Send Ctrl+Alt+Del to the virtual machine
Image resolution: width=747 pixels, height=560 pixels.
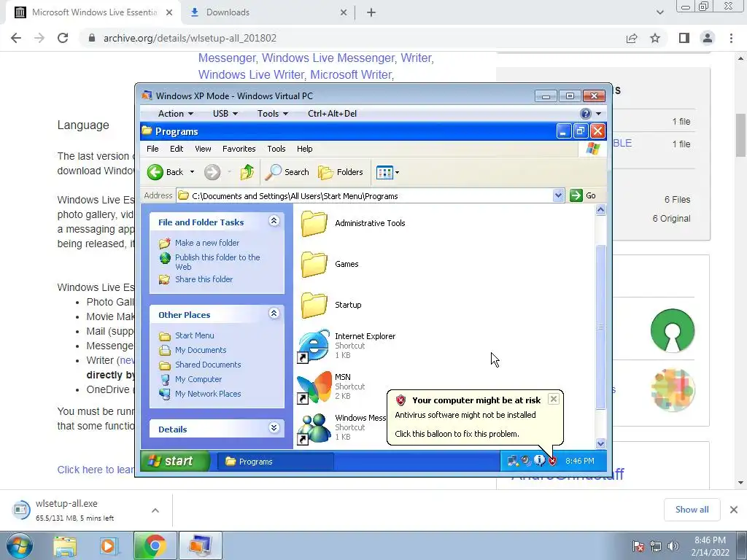pyautogui.click(x=332, y=114)
